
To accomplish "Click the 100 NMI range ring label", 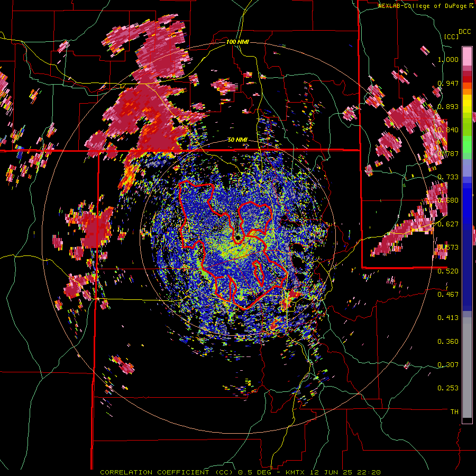I will (x=237, y=42).
